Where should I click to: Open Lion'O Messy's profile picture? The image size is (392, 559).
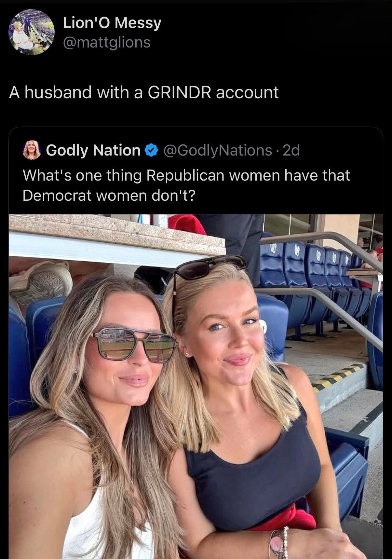[31, 32]
